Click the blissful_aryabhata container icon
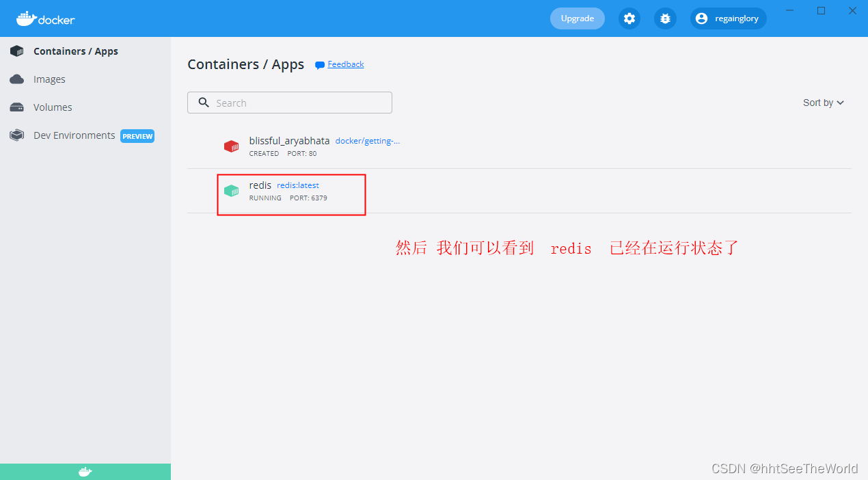868x480 pixels. pos(231,146)
